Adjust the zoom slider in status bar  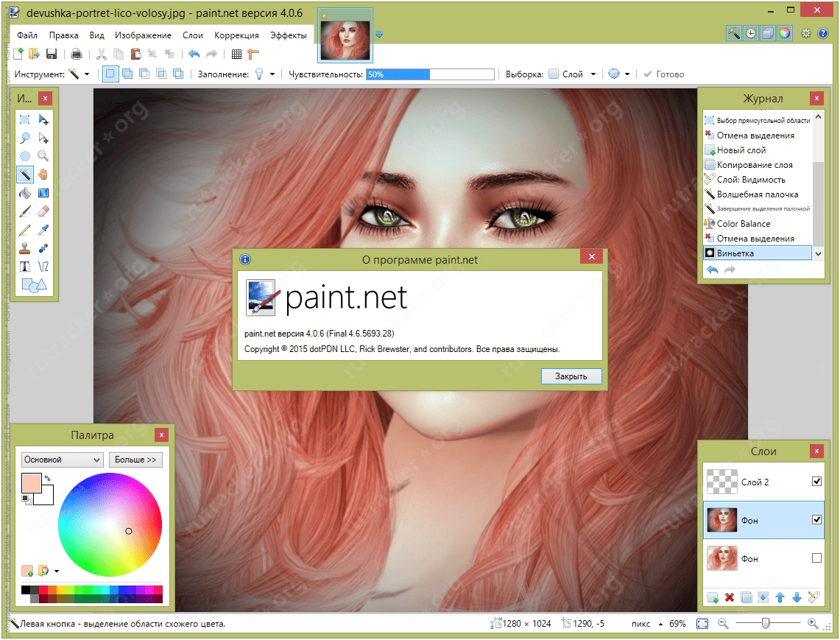click(x=767, y=623)
